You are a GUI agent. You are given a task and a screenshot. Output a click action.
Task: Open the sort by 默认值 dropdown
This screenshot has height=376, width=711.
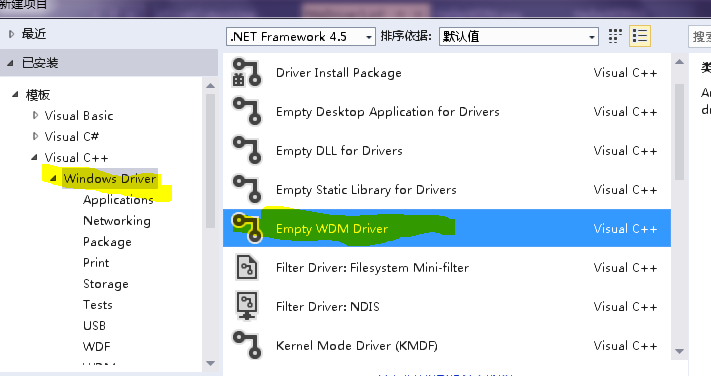(519, 37)
